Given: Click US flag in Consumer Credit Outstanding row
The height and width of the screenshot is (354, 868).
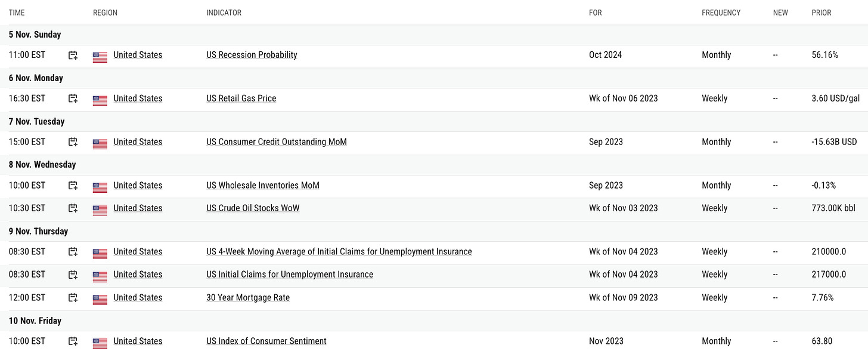Looking at the screenshot, I should point(100,144).
